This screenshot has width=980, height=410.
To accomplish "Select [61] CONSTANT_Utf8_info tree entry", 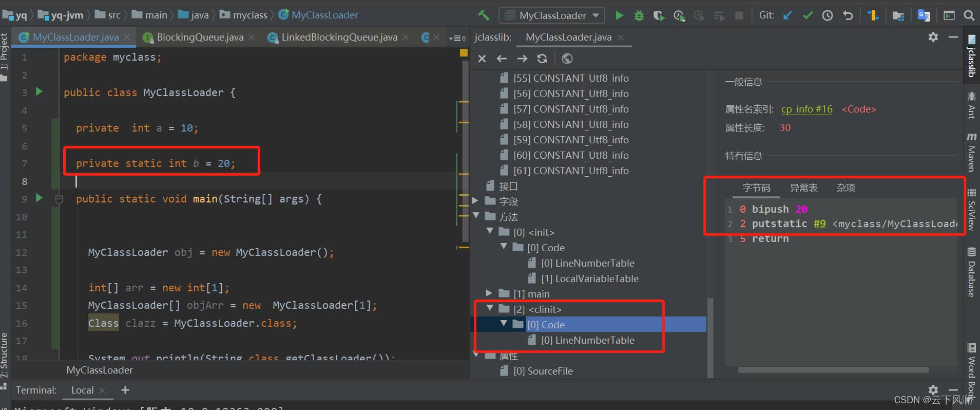I will [x=564, y=171].
